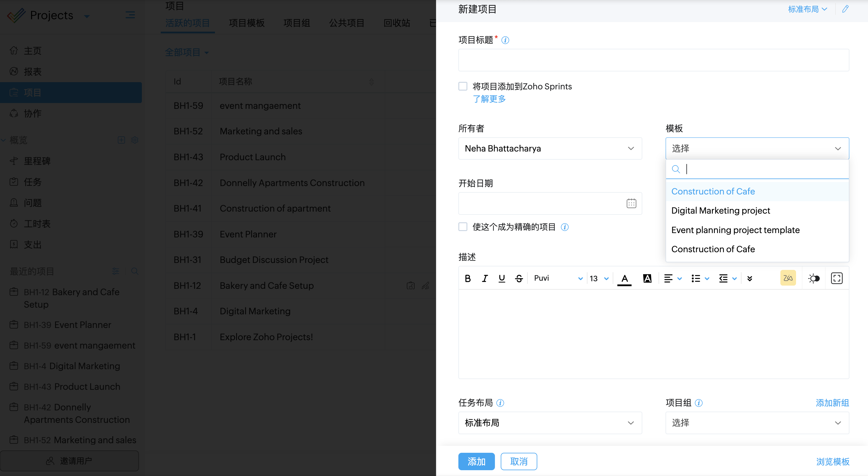Screen dimensions: 868x476
Task: Toggle editor dark mode icon
Action: (813, 278)
